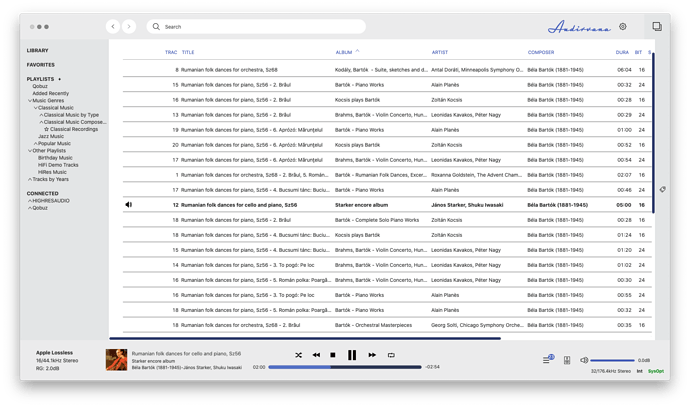Mute via the volume speaker icon

[584, 360]
